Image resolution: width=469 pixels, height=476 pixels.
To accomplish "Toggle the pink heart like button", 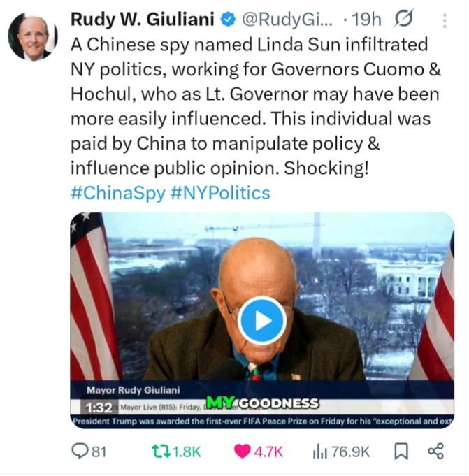I will coord(243,451).
